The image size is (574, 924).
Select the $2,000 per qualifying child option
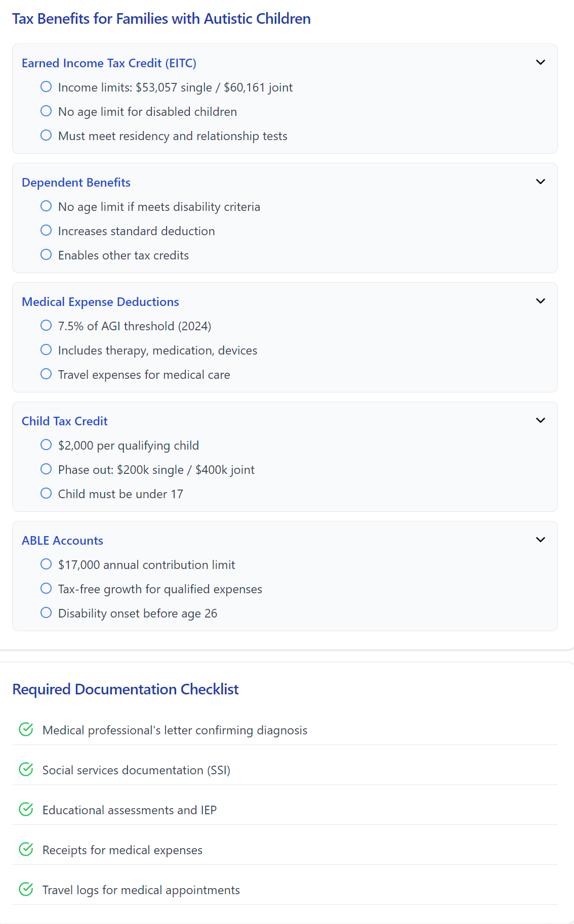[x=46, y=445]
